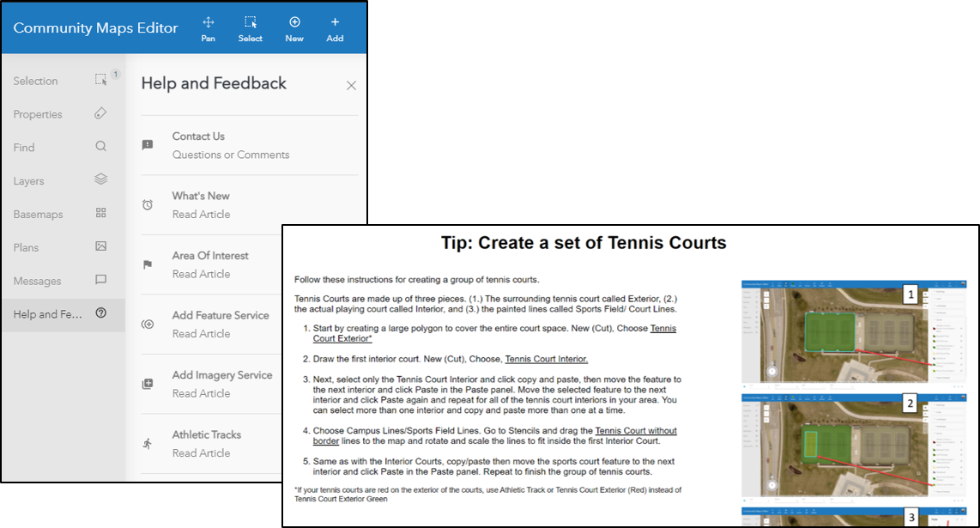The width and height of the screenshot is (980, 528).
Task: Click the Help question-mark icon
Action: 100,313
